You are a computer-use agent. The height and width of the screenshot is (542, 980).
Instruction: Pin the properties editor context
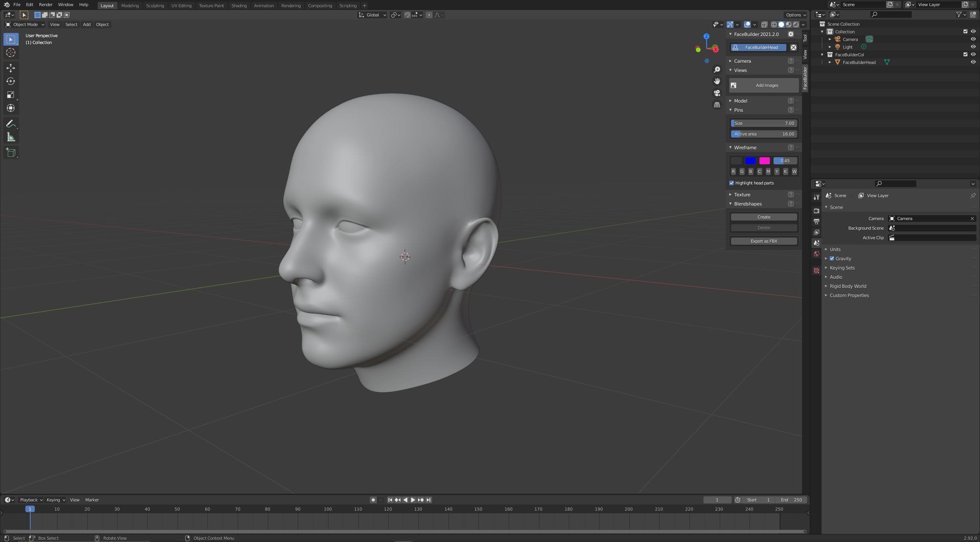coord(973,195)
